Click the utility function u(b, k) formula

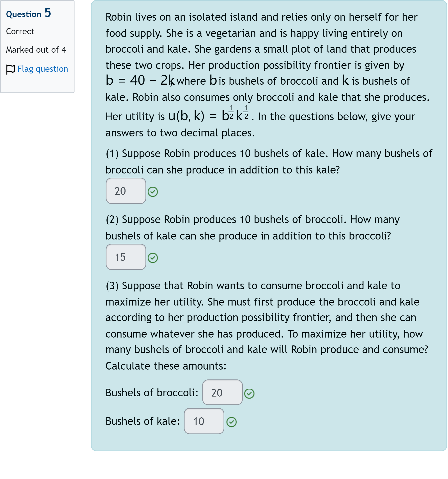(x=208, y=116)
